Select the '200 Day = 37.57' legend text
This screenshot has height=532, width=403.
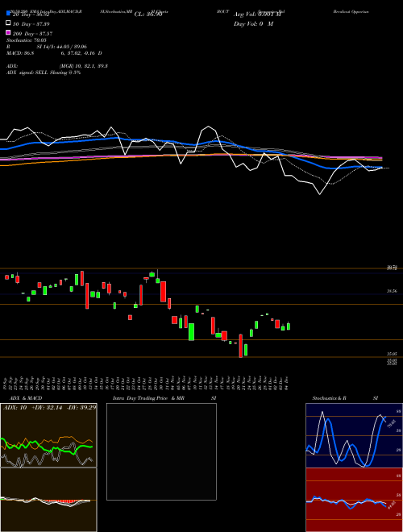point(32,34)
